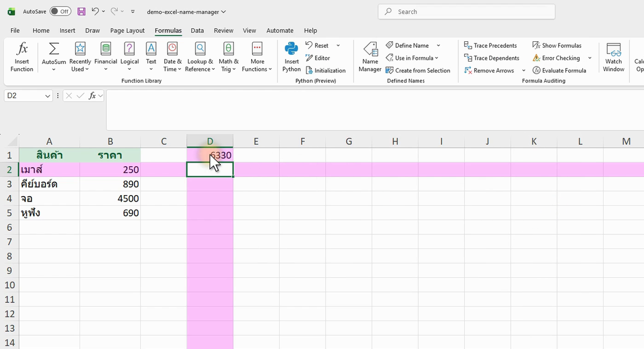Select header cell ราคา in B1

(110, 155)
